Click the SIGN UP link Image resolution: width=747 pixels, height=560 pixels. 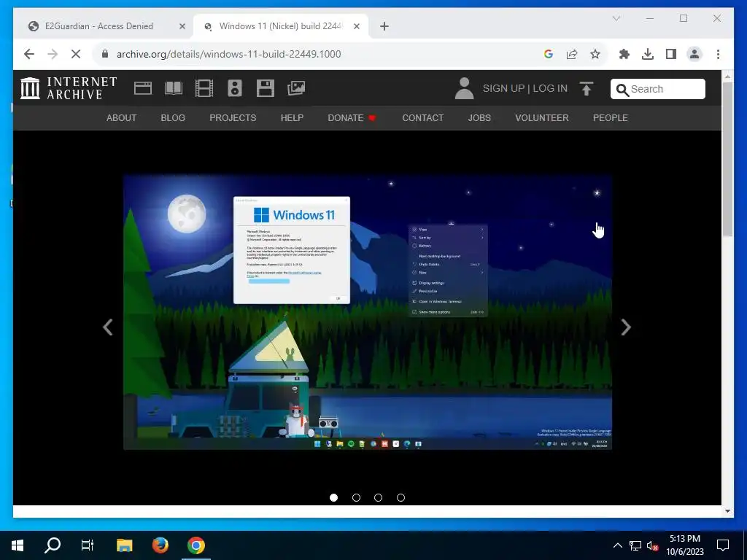click(x=503, y=88)
